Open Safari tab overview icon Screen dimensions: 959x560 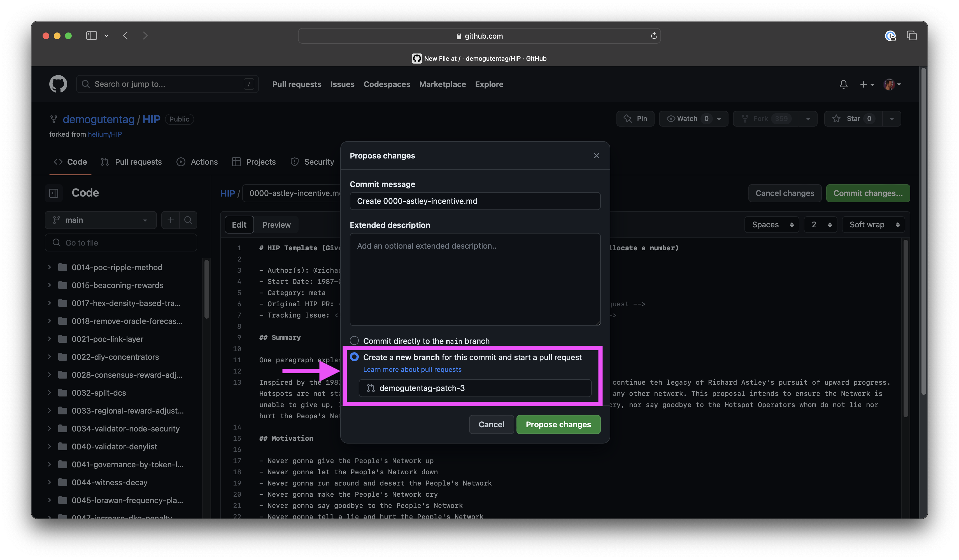tap(911, 36)
